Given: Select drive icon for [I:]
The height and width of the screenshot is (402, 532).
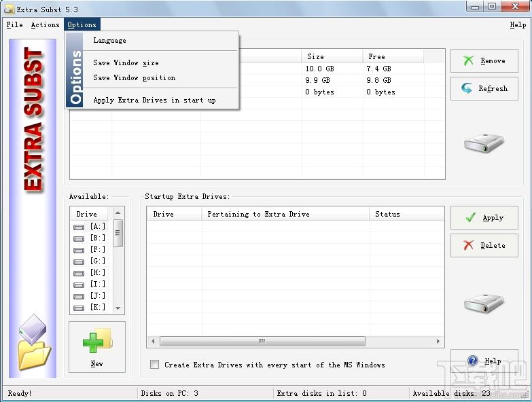Looking at the screenshot, I should 79,285.
